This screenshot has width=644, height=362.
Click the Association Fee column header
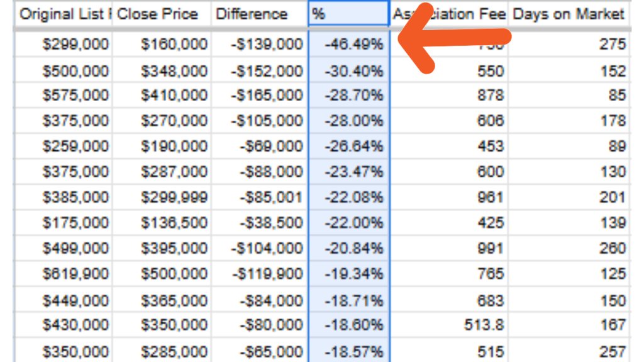[448, 14]
